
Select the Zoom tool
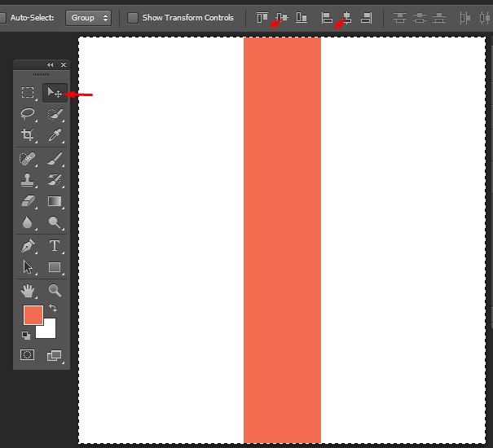tap(55, 291)
